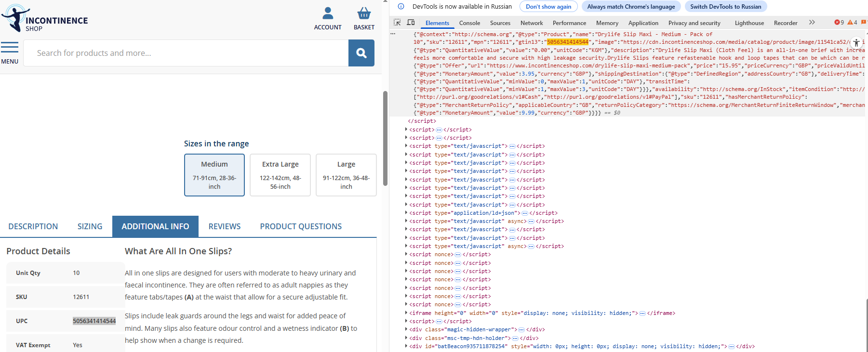The width and height of the screenshot is (868, 352).
Task: Expand the application/ld+json script node
Action: [406, 213]
